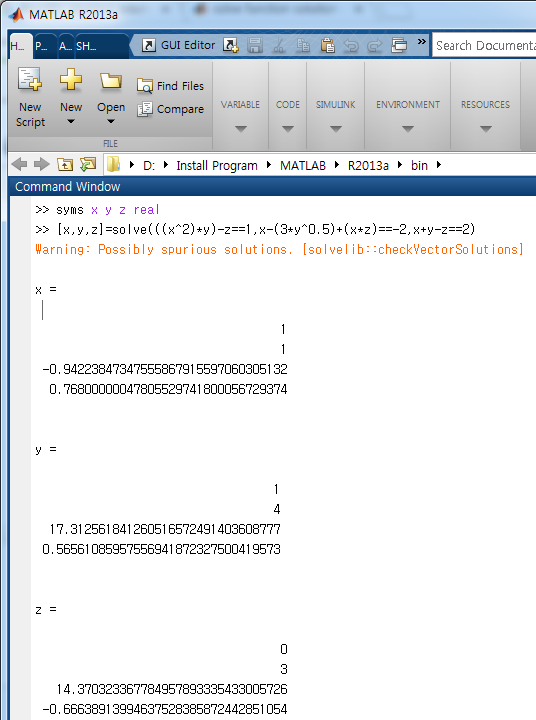Click the R2013a path segment

(368, 165)
